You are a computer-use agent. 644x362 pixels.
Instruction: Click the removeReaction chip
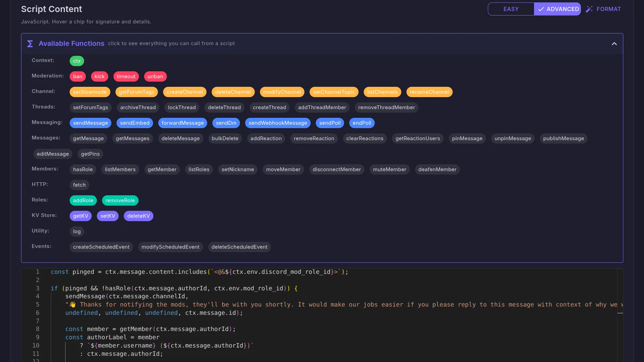coord(314,138)
